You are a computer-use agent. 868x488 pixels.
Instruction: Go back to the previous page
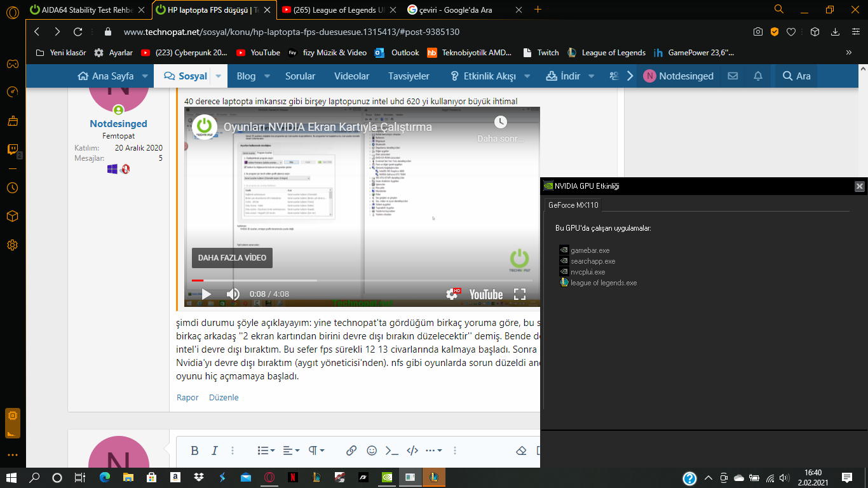[x=37, y=32]
